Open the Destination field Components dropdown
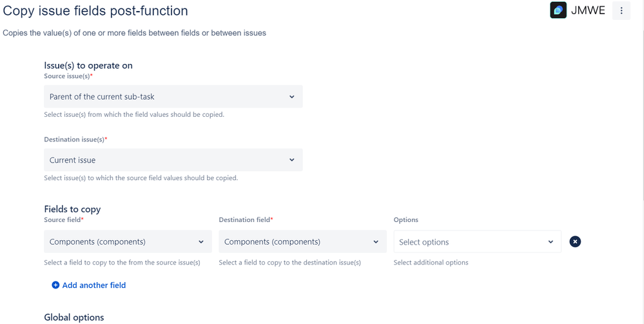The width and height of the screenshot is (644, 324). pos(302,242)
